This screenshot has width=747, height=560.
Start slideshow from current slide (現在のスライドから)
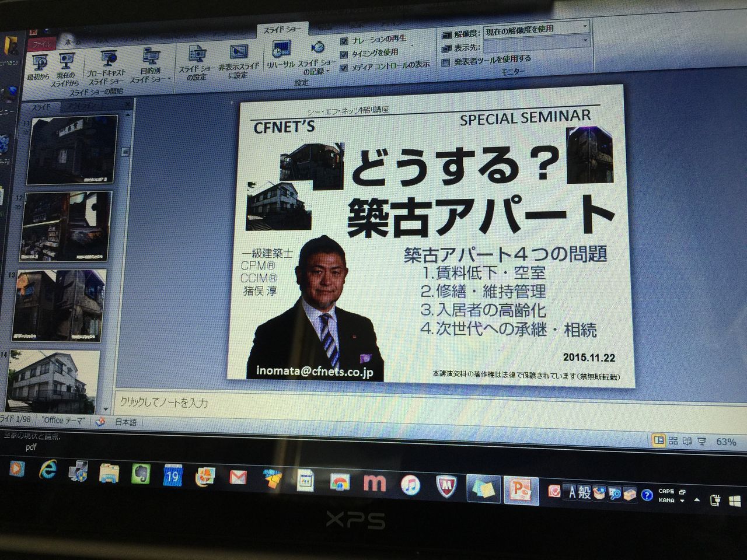click(x=65, y=69)
